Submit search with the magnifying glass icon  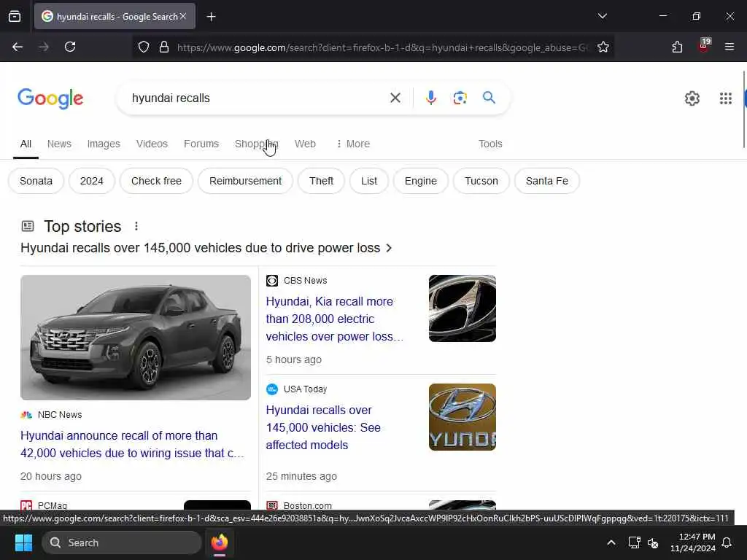tap(489, 98)
